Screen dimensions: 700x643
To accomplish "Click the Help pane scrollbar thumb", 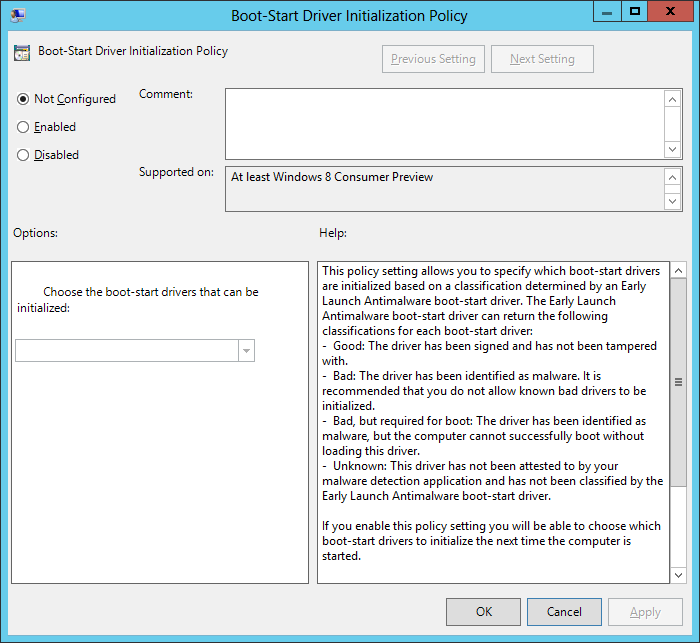I will pos(678,381).
